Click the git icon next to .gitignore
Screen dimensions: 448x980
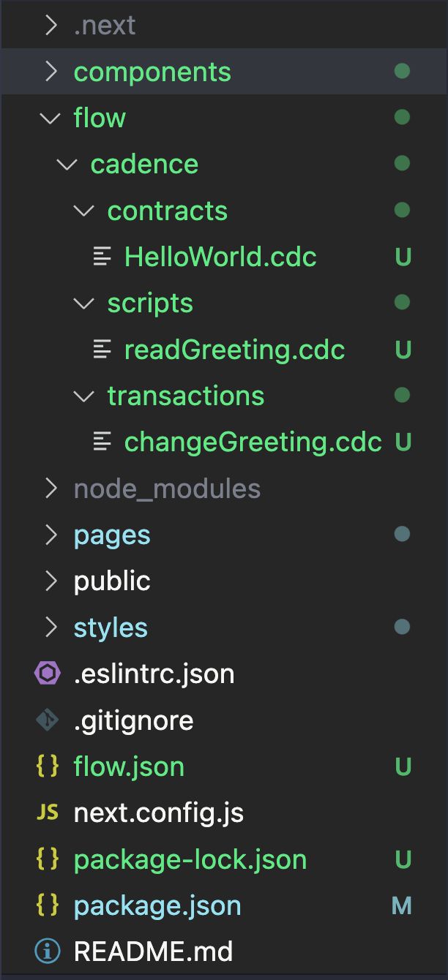click(x=48, y=720)
